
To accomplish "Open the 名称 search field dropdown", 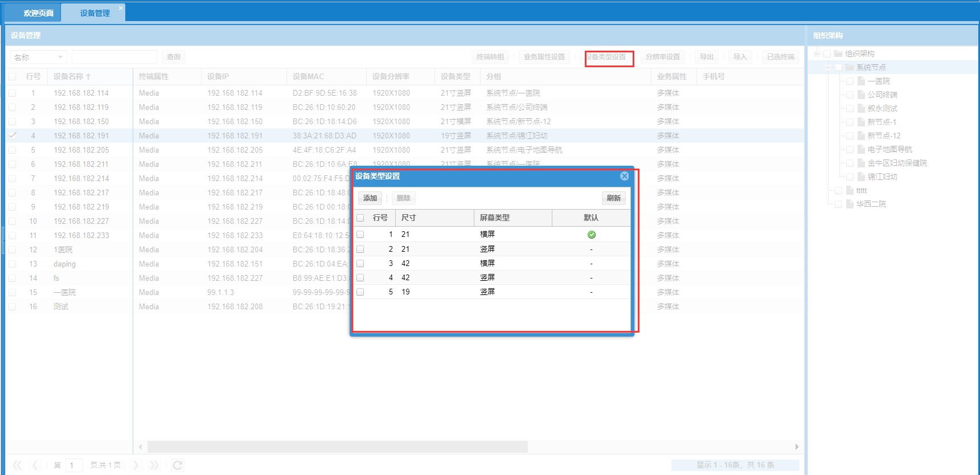I will pos(60,57).
